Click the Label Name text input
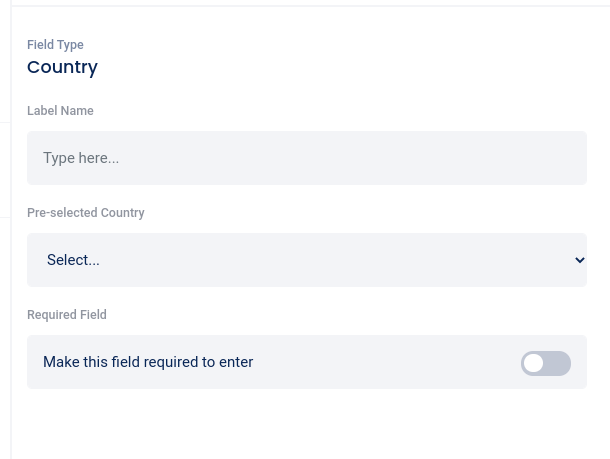This screenshot has width=610, height=459. pos(306,158)
